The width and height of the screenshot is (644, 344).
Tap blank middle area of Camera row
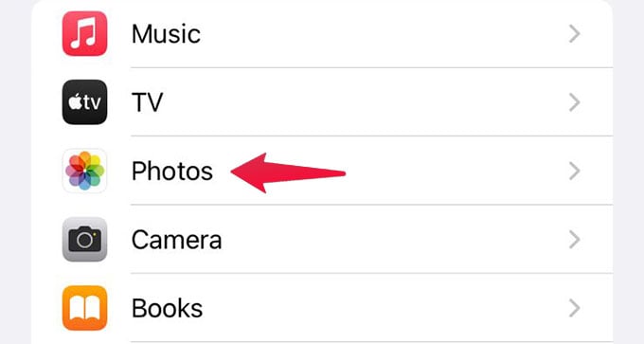(394, 240)
